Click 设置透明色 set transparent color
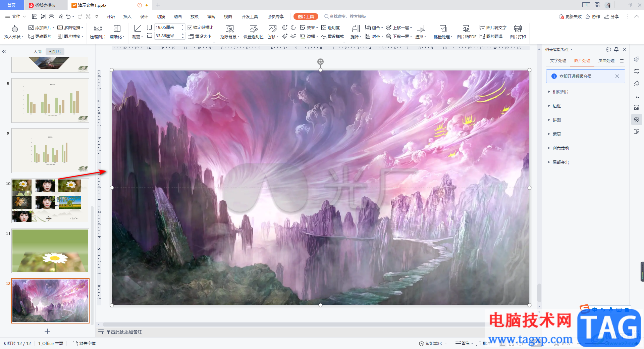The width and height of the screenshot is (644, 349). tap(254, 32)
